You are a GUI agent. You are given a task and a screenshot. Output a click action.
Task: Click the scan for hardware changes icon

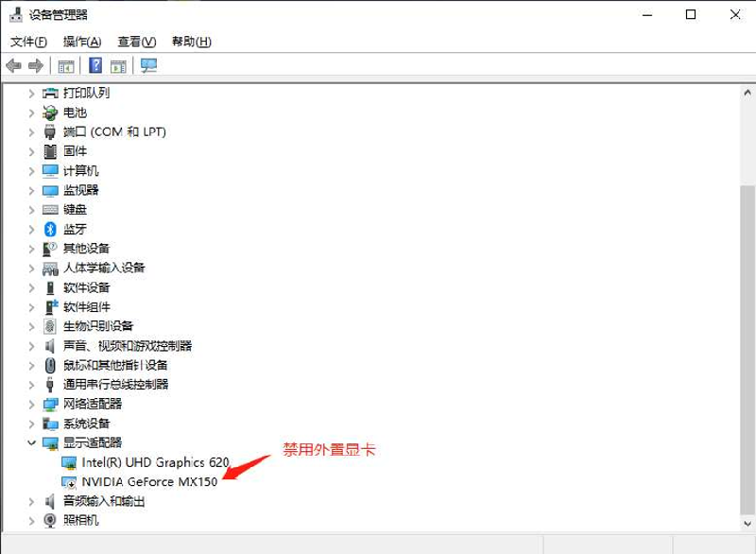pyautogui.click(x=148, y=65)
